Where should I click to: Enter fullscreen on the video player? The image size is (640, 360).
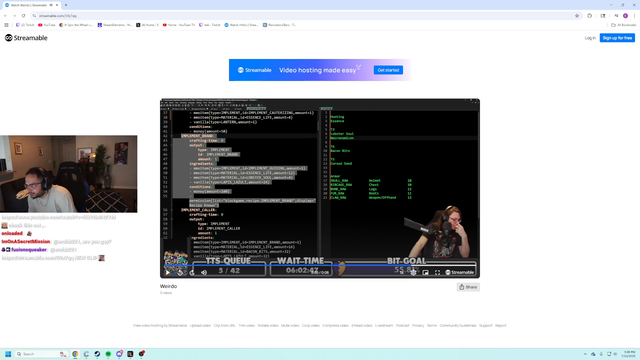point(437,272)
